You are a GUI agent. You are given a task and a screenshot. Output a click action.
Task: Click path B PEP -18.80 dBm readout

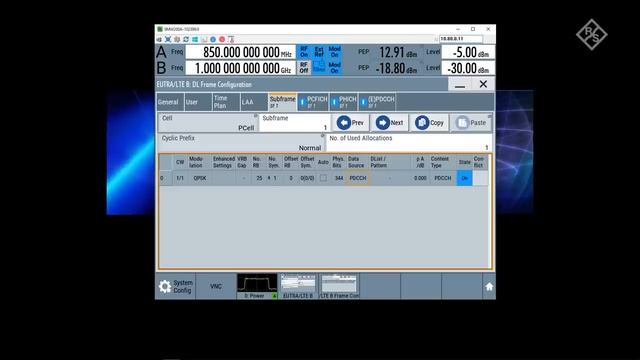(x=396, y=68)
